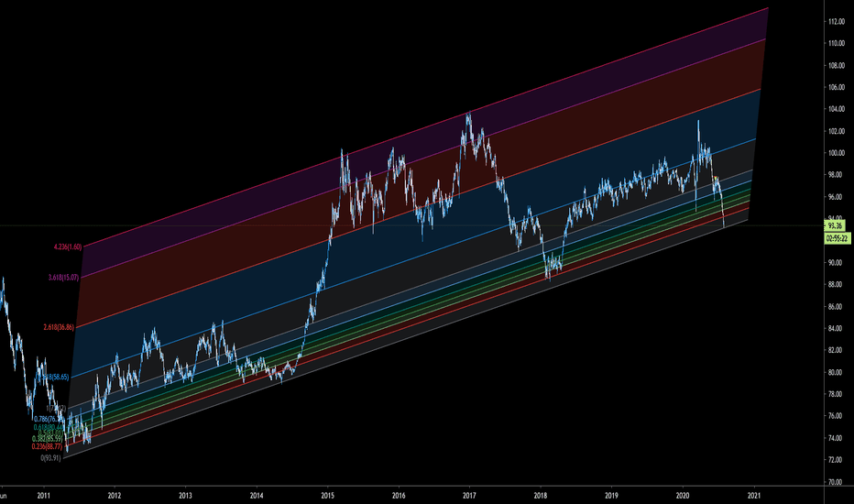The height and width of the screenshot is (504, 854).
Task: Click the 82.00 price axis label
Action: pyautogui.click(x=837, y=350)
